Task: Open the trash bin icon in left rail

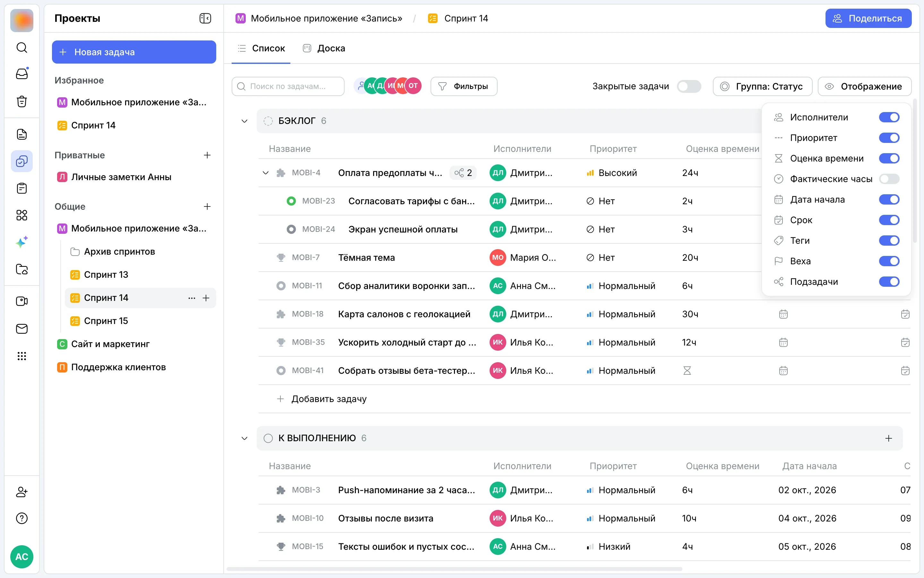Action: pos(22,101)
